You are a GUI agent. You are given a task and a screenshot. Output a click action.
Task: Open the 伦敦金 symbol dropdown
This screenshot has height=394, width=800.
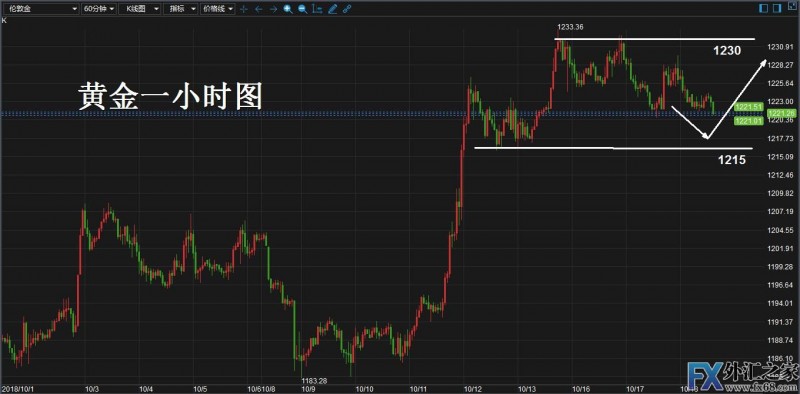coord(40,9)
